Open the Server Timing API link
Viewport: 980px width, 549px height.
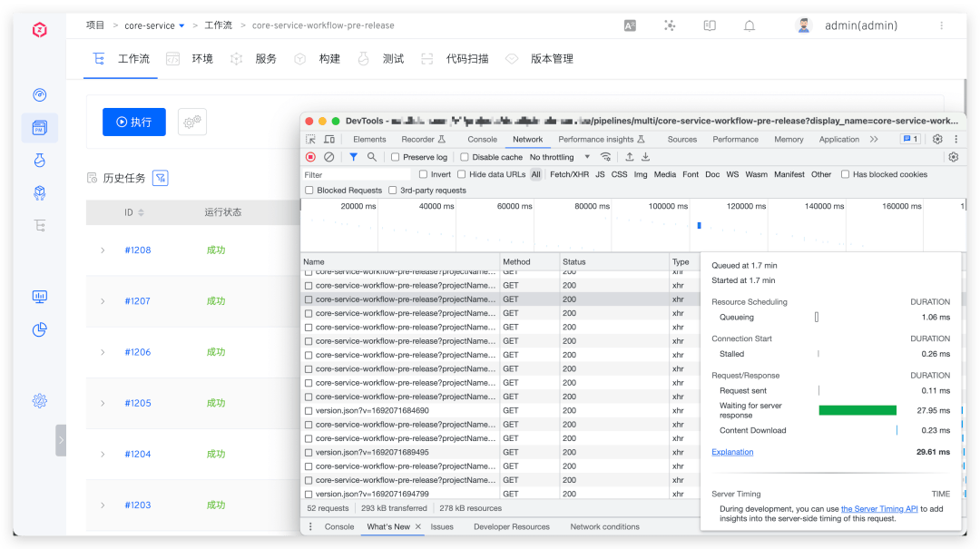coord(879,509)
